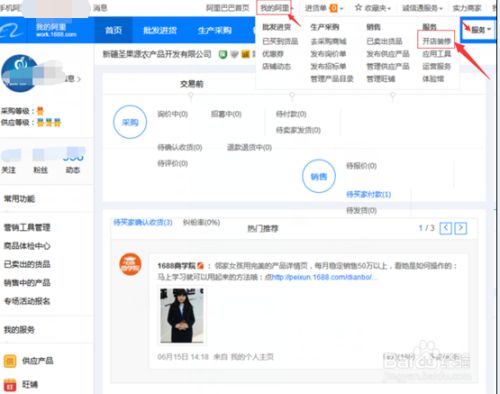Open 待评价(0) status link
500x394 pixels.
point(172,164)
